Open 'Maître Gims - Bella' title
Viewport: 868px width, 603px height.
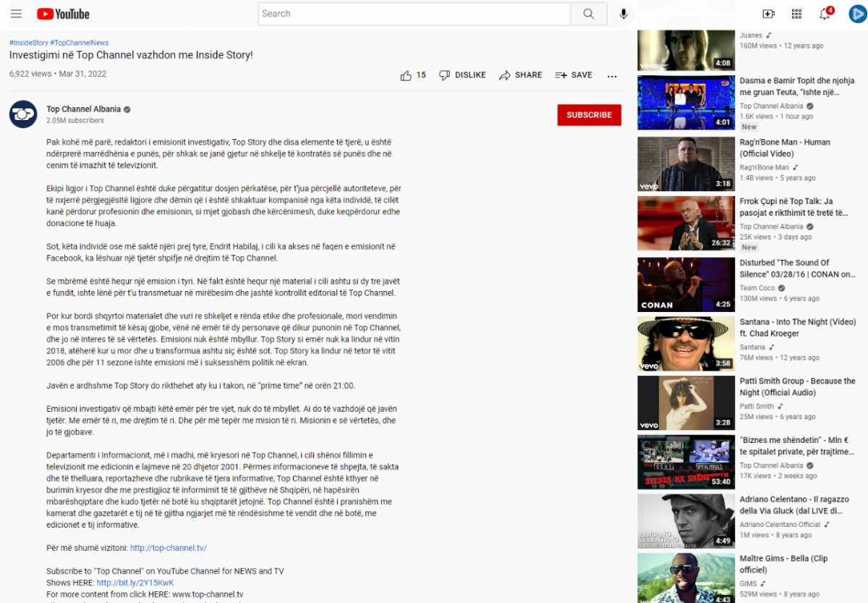point(784,565)
